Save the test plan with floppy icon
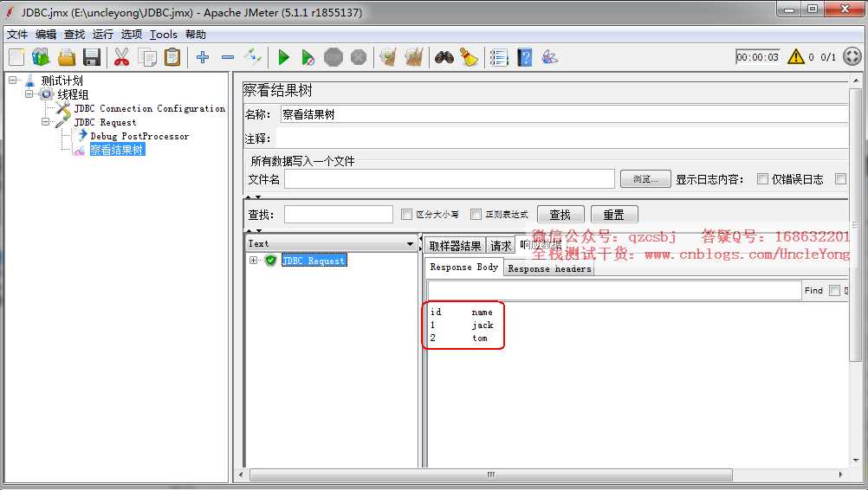Viewport: 868px width, 490px height. click(x=91, y=57)
